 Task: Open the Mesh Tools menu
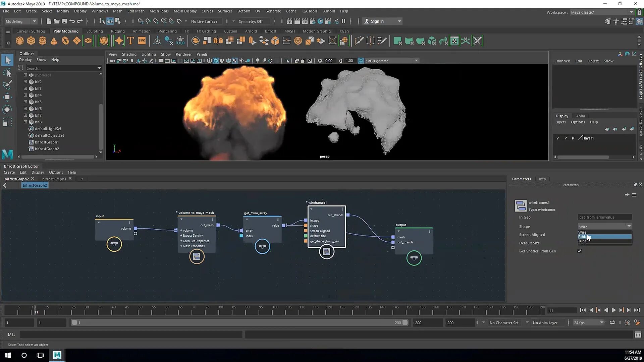pyautogui.click(x=159, y=11)
